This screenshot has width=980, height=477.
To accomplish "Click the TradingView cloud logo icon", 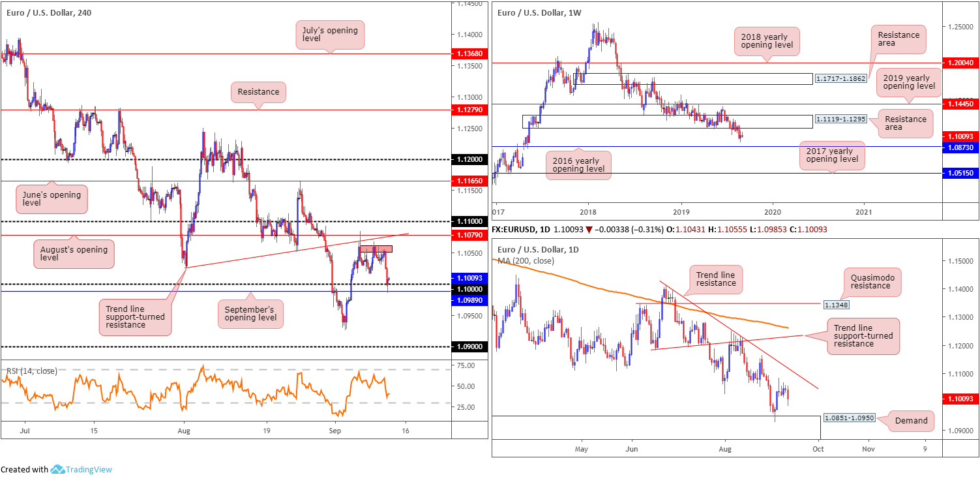I will (57, 469).
